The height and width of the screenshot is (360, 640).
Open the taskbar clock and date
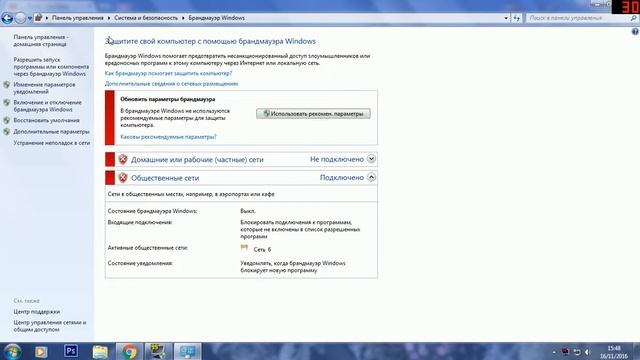click(x=613, y=352)
